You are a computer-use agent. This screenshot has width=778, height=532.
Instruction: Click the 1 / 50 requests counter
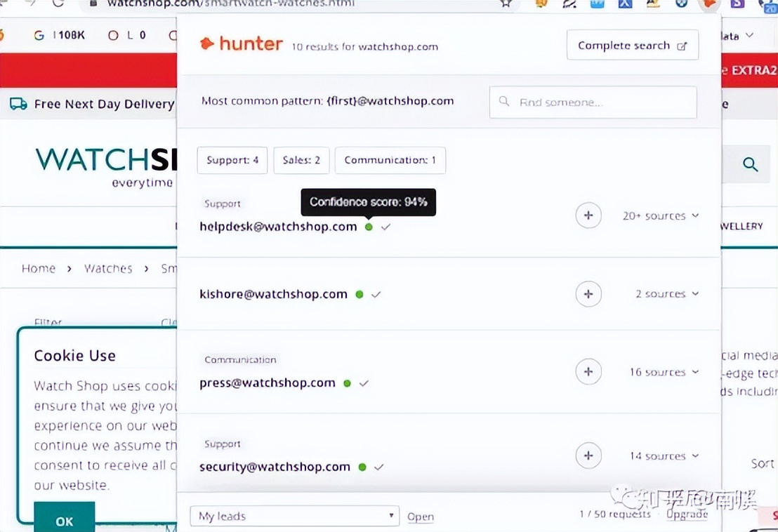click(x=615, y=514)
